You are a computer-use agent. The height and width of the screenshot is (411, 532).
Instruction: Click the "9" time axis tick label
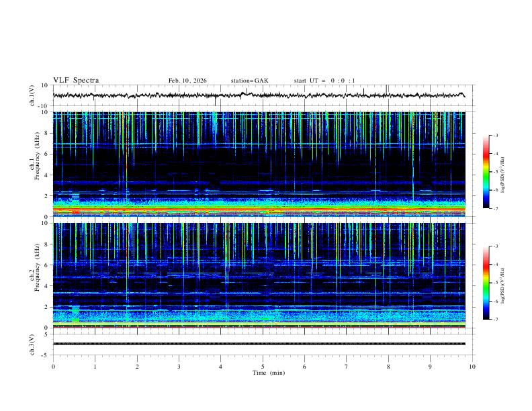[x=430, y=367]
